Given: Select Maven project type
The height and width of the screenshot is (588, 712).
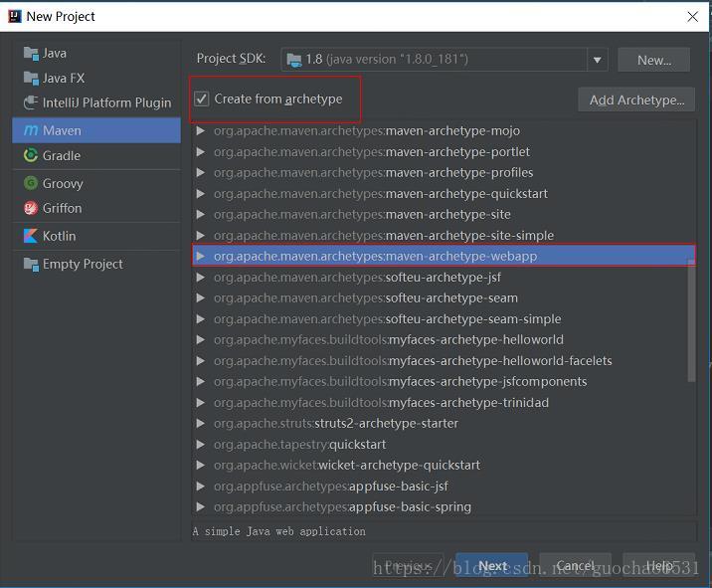Looking at the screenshot, I should [96, 130].
